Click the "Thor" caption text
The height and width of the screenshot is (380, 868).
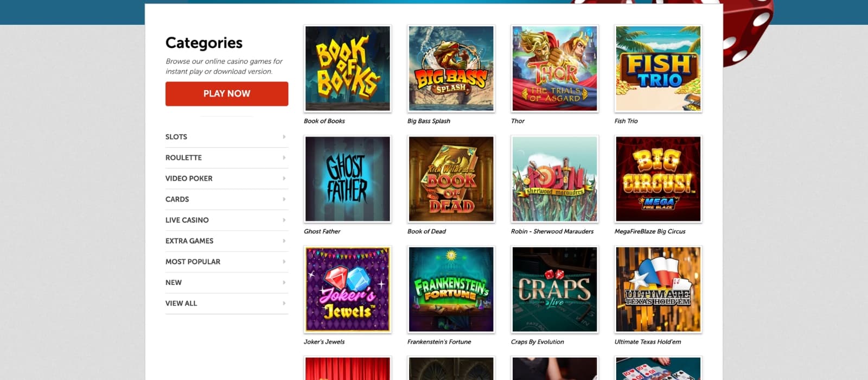[x=518, y=121]
